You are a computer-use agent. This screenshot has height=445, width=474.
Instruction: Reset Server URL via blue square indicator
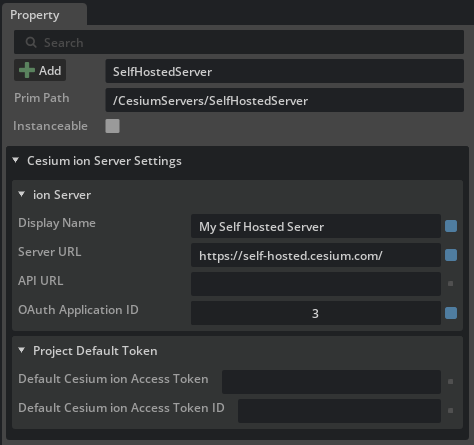(451, 255)
